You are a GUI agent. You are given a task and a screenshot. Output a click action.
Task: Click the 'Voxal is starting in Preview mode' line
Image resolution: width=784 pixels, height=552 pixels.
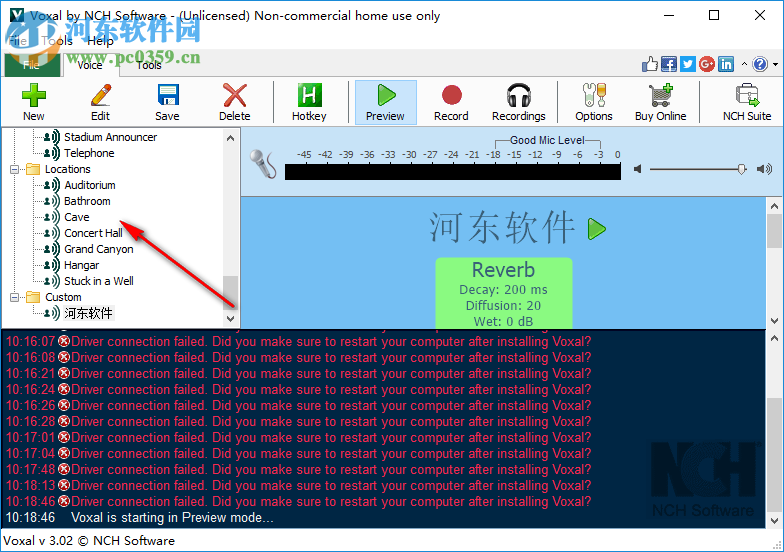coord(172,518)
